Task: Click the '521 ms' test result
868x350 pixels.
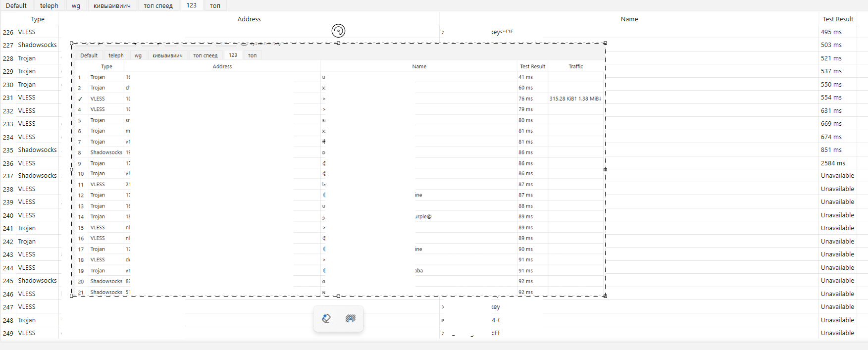Action: point(831,58)
